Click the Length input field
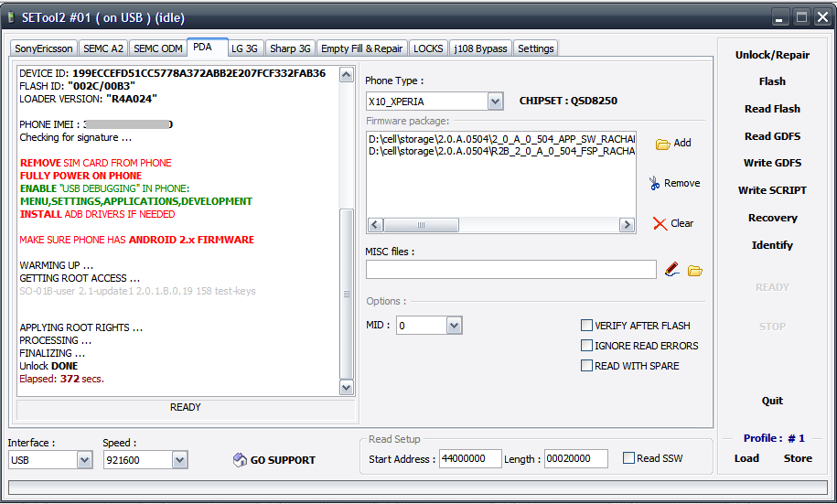 pos(576,458)
